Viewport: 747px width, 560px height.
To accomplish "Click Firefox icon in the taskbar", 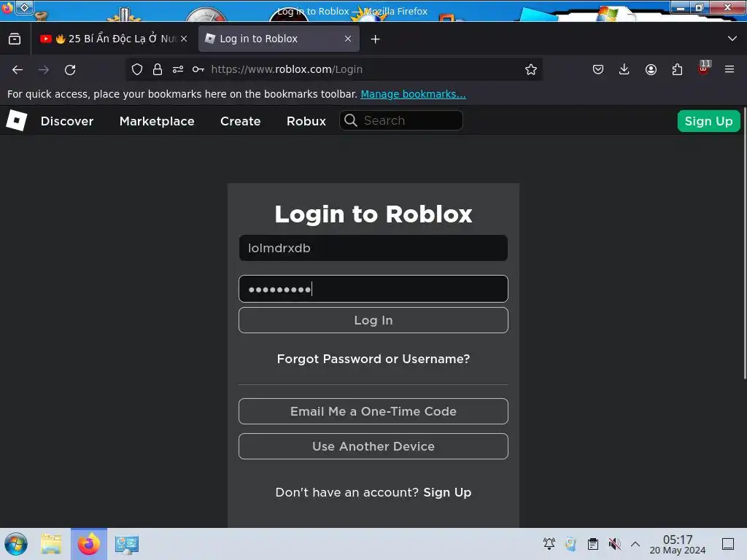I will click(88, 544).
